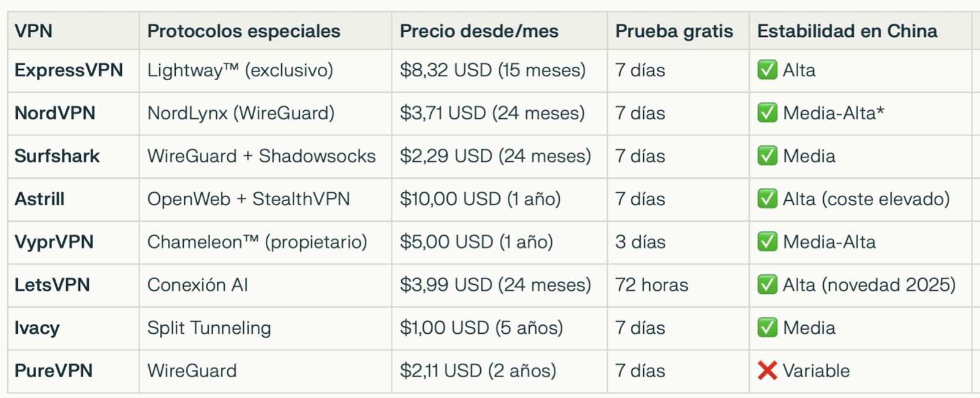The image size is (980, 398).
Task: Select the NordLynx (WireGuard) protocol cell
Action: 241,113
